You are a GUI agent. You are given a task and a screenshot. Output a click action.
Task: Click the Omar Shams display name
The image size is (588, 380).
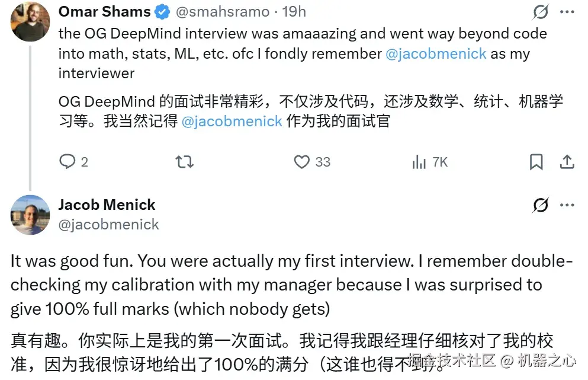coord(104,12)
